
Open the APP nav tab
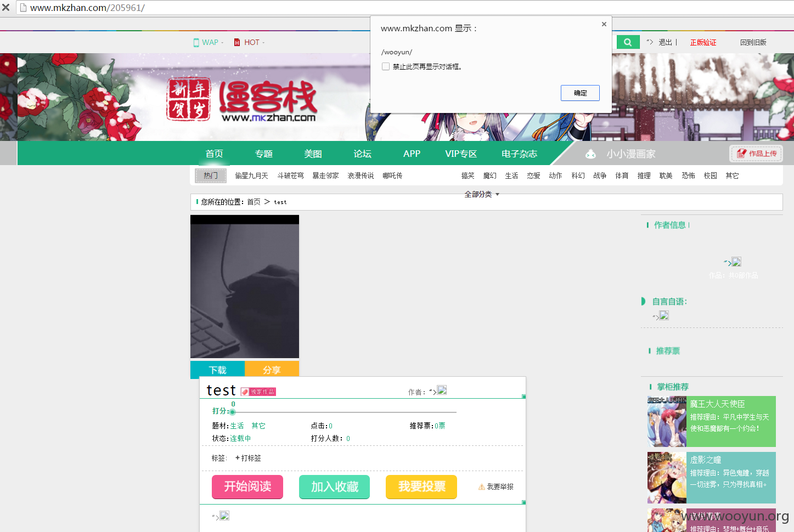412,154
